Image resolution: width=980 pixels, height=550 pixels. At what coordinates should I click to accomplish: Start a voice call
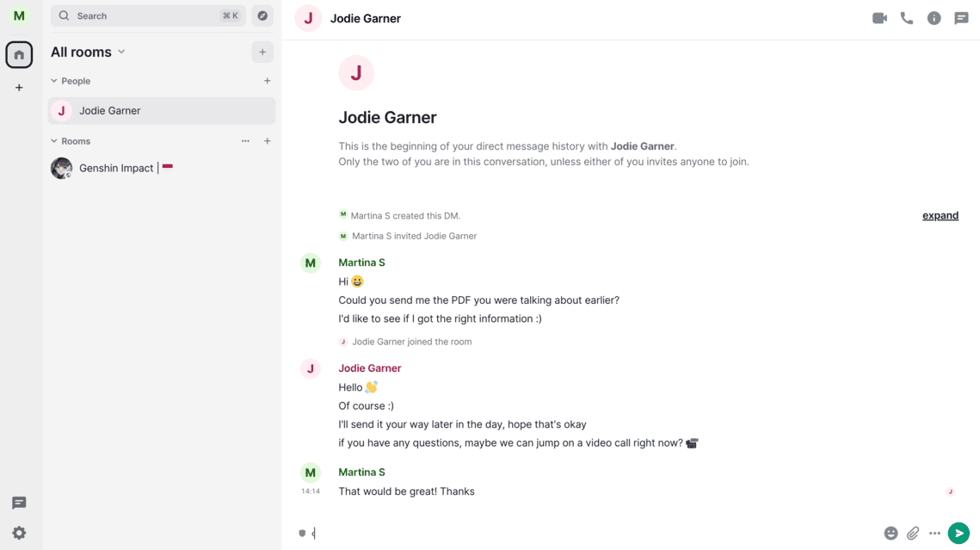[x=907, y=18]
